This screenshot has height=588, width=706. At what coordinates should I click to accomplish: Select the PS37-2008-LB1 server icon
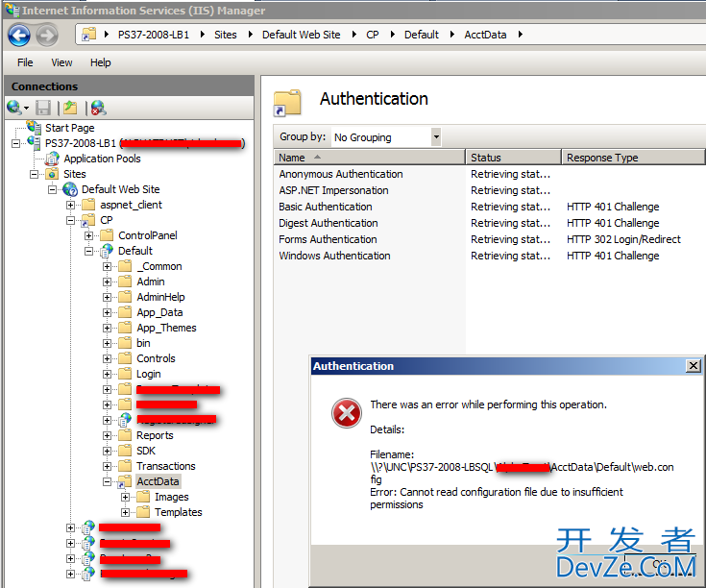coord(34,143)
